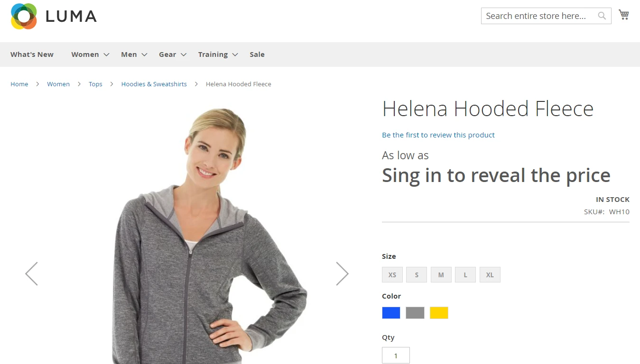This screenshot has height=364, width=640.
Task: Click the previous product image arrow
Action: coord(31,273)
